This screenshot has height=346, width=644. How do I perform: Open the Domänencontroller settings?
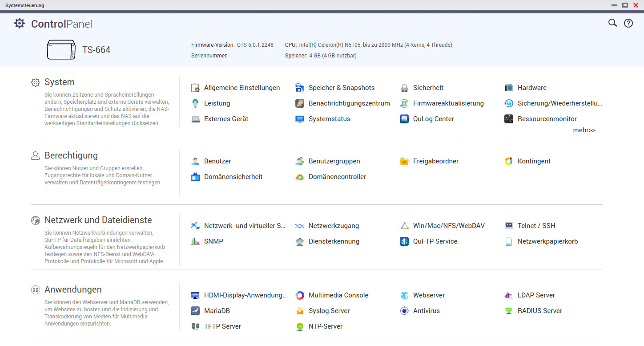coord(337,176)
